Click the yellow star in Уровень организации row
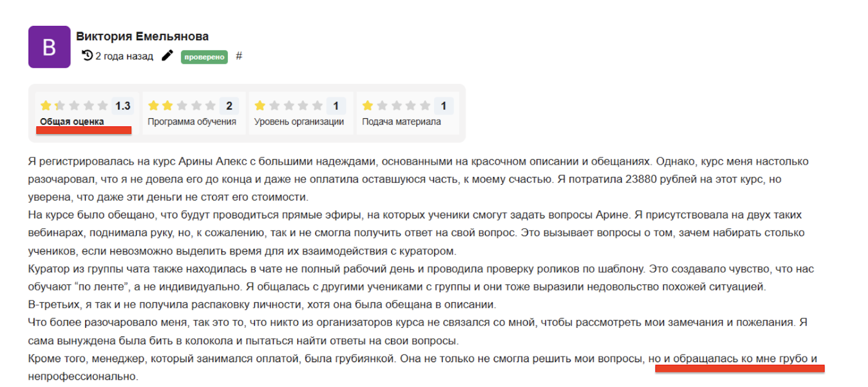The height and width of the screenshot is (387, 868). pyautogui.click(x=260, y=105)
